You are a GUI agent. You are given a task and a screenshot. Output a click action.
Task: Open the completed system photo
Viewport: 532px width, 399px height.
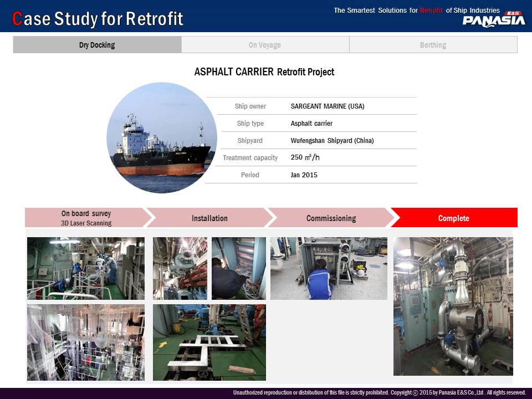point(453,306)
